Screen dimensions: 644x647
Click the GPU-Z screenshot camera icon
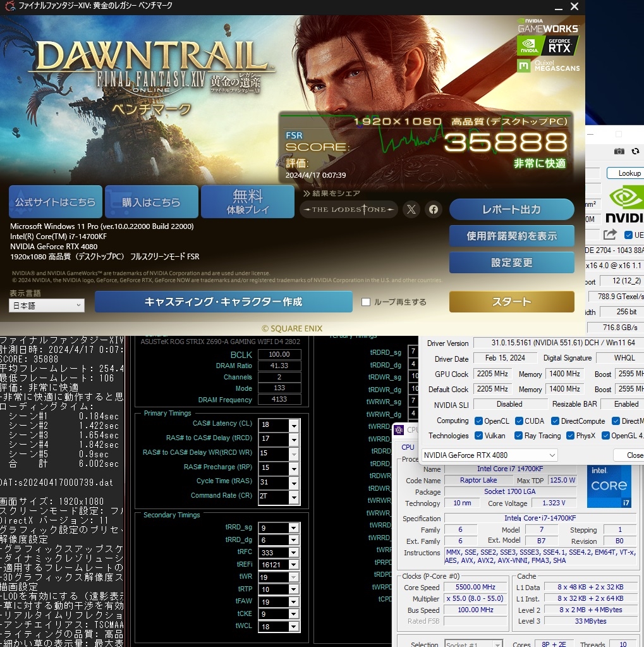tap(619, 151)
